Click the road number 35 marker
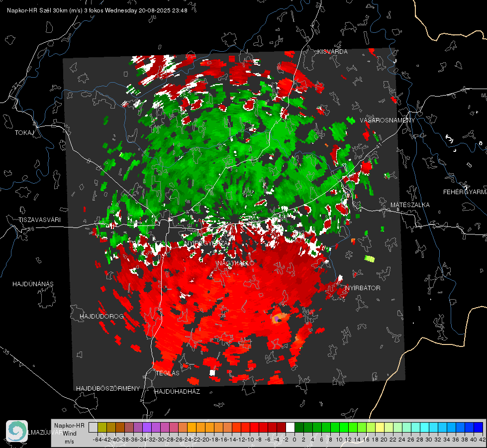 coord(6,352)
